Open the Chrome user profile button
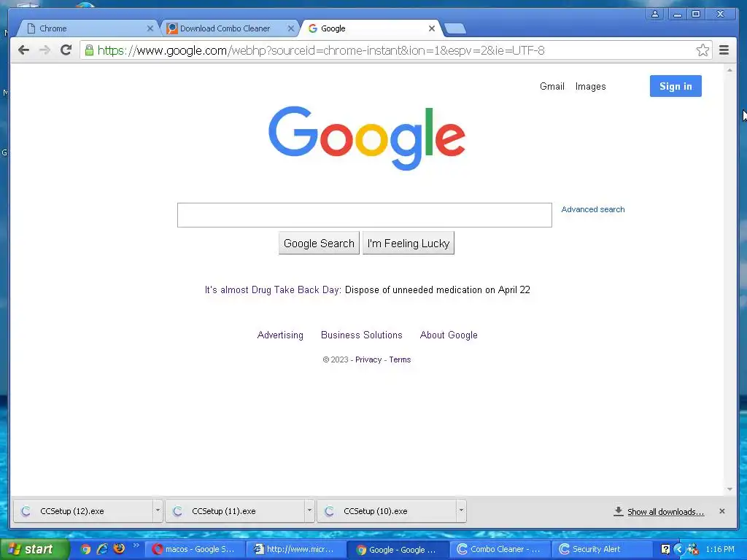The image size is (747, 560). [655, 14]
